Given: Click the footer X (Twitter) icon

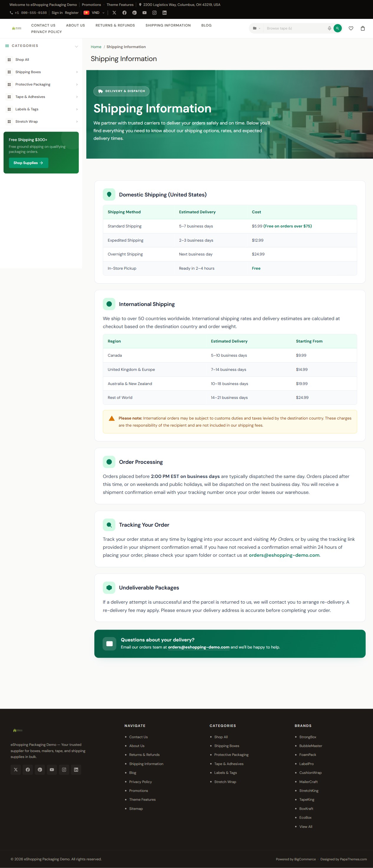Looking at the screenshot, I should pyautogui.click(x=16, y=770).
